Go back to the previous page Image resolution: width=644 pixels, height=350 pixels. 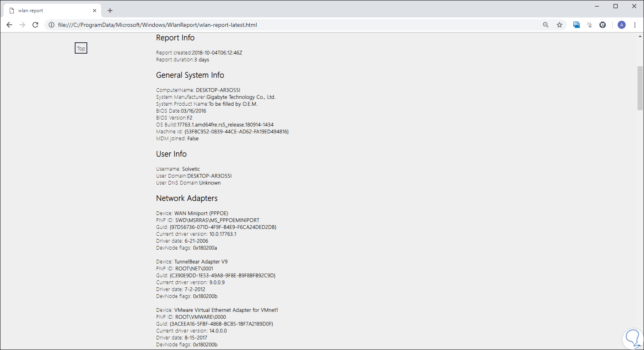pos(9,25)
